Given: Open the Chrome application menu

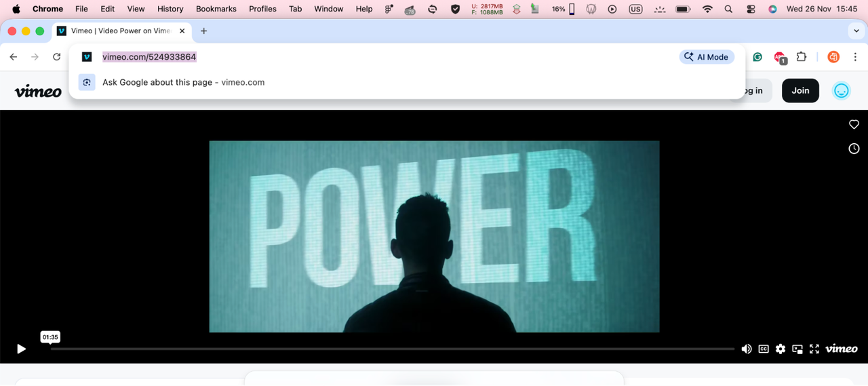Looking at the screenshot, I should 47,9.
